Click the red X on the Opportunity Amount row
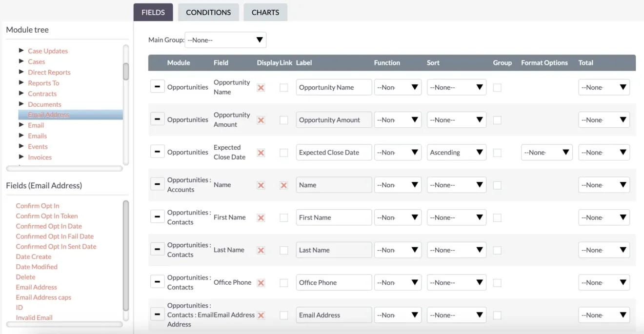 click(261, 119)
